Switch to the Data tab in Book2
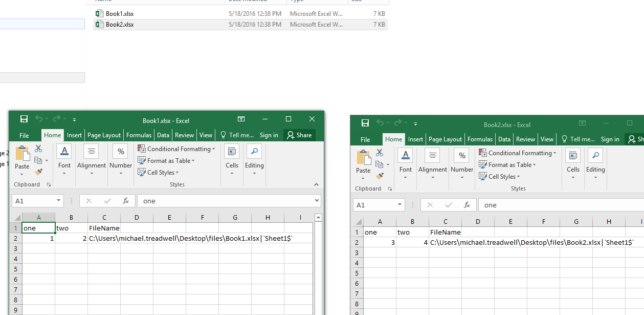Image resolution: width=644 pixels, height=315 pixels. click(x=504, y=139)
